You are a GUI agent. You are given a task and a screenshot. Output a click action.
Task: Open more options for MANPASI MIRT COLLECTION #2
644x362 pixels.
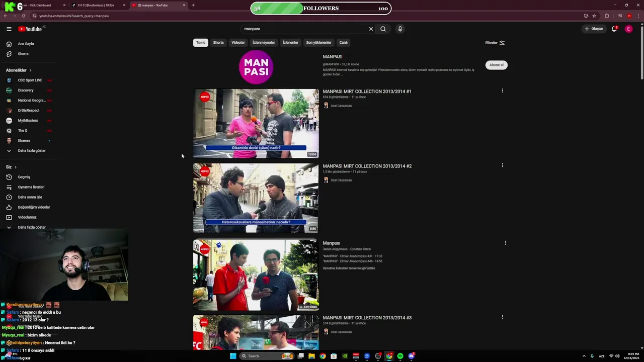click(502, 165)
